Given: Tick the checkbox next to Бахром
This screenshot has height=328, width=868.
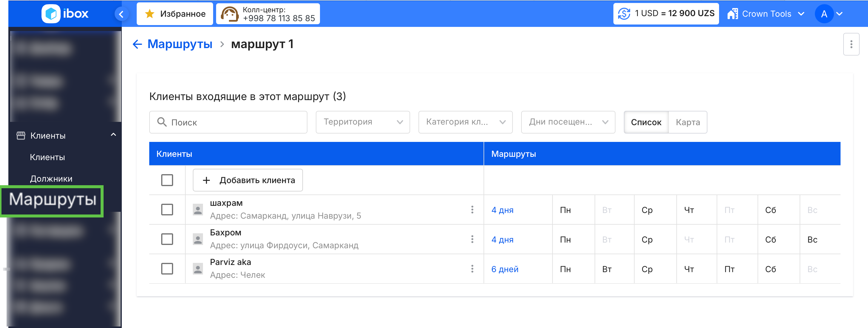Looking at the screenshot, I should point(167,239).
